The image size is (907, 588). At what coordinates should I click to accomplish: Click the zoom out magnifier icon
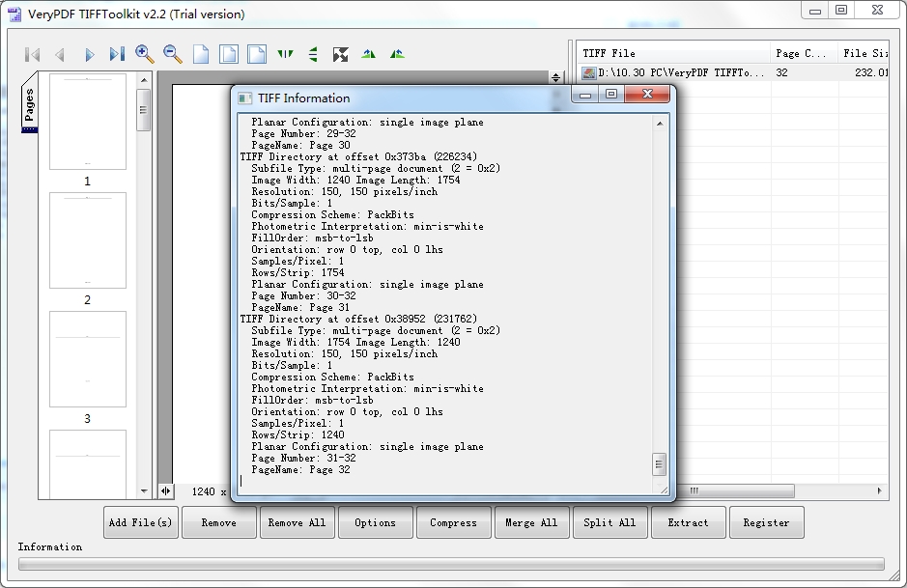[172, 54]
